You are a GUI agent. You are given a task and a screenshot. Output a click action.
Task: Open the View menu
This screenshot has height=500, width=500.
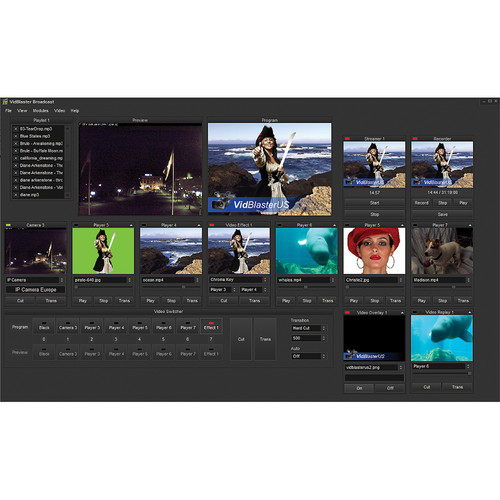pyautogui.click(x=22, y=111)
